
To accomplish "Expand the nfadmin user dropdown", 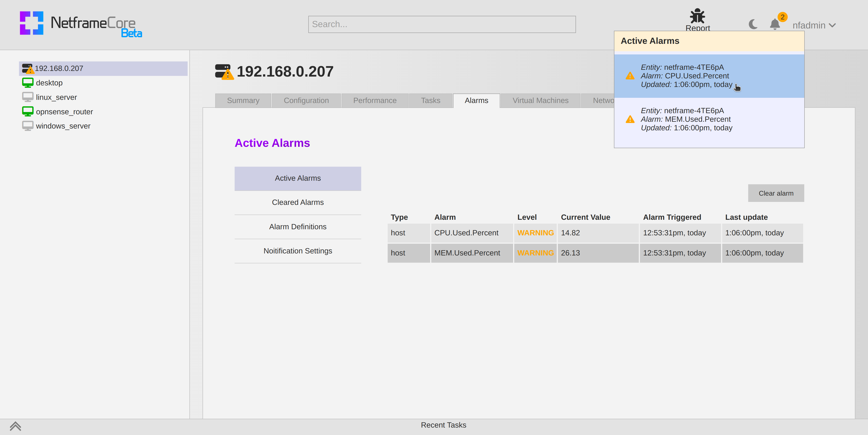I will 814,25.
